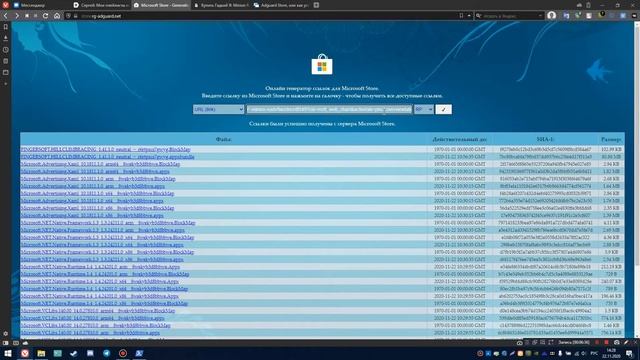
Task: Switch to the Microsoft Store - Generation tab
Action: coord(161,5)
